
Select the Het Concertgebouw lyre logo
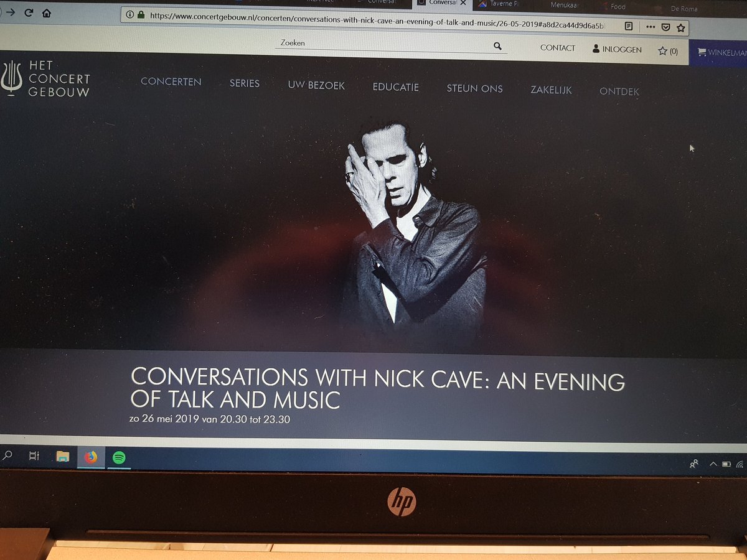11,78
